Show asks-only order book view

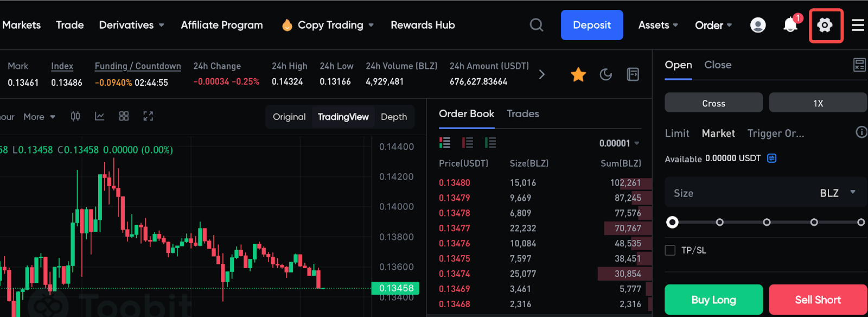(468, 143)
